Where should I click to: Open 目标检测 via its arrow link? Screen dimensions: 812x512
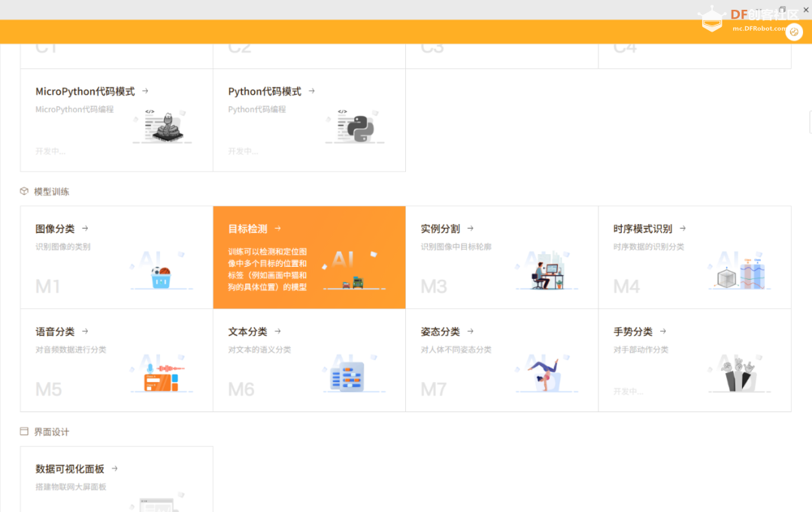pos(277,228)
